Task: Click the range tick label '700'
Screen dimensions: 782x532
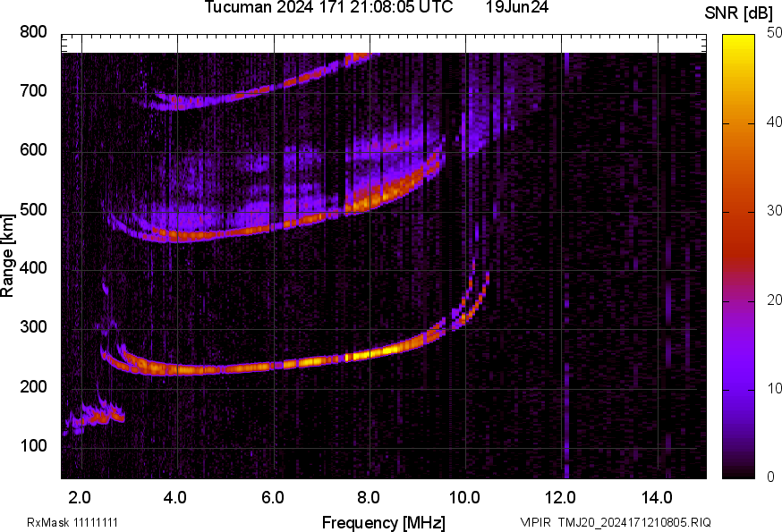Action: [33, 91]
